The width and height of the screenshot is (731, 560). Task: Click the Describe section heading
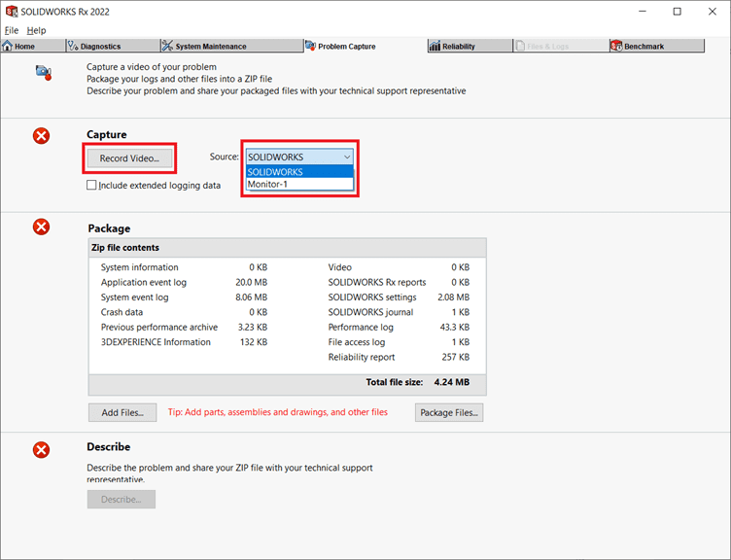tap(109, 446)
